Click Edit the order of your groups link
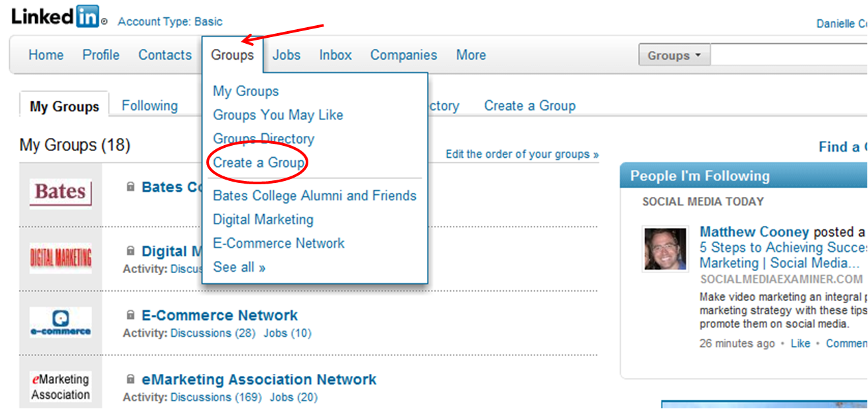 522,154
